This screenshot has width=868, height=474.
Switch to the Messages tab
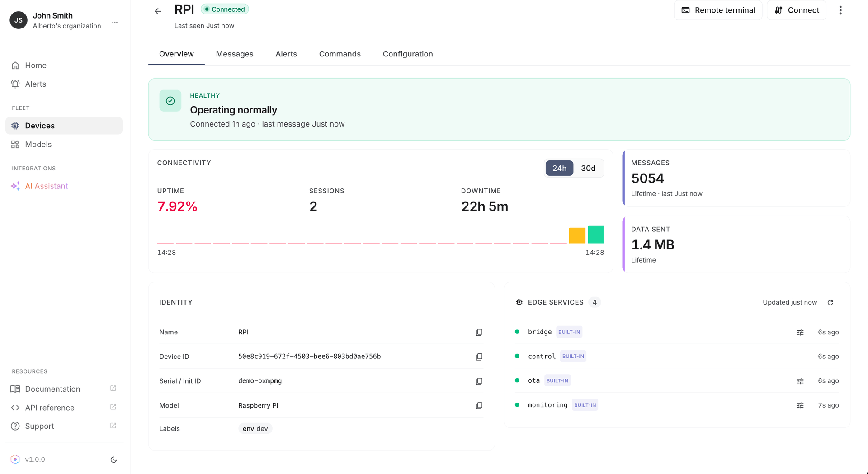235,54
